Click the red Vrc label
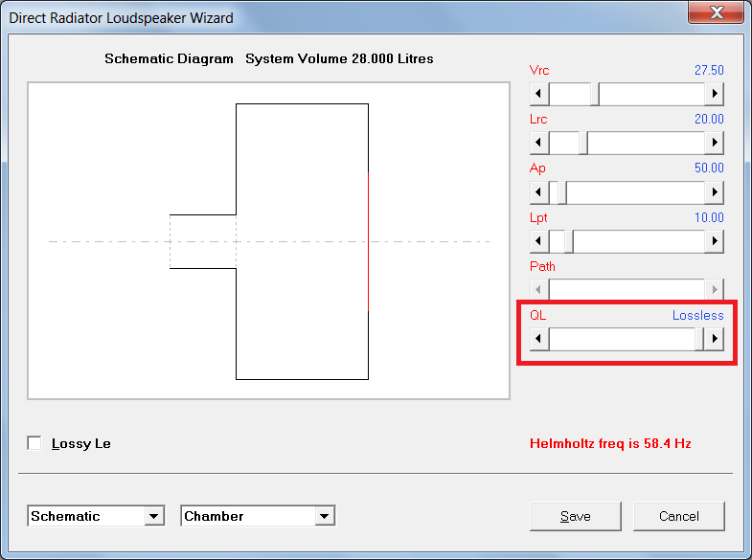The width and height of the screenshot is (752, 560). (x=539, y=70)
